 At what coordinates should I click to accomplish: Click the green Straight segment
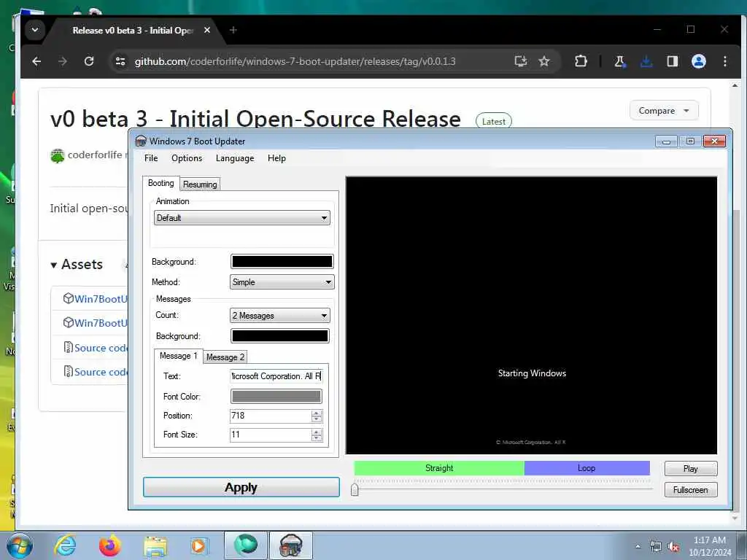click(439, 468)
